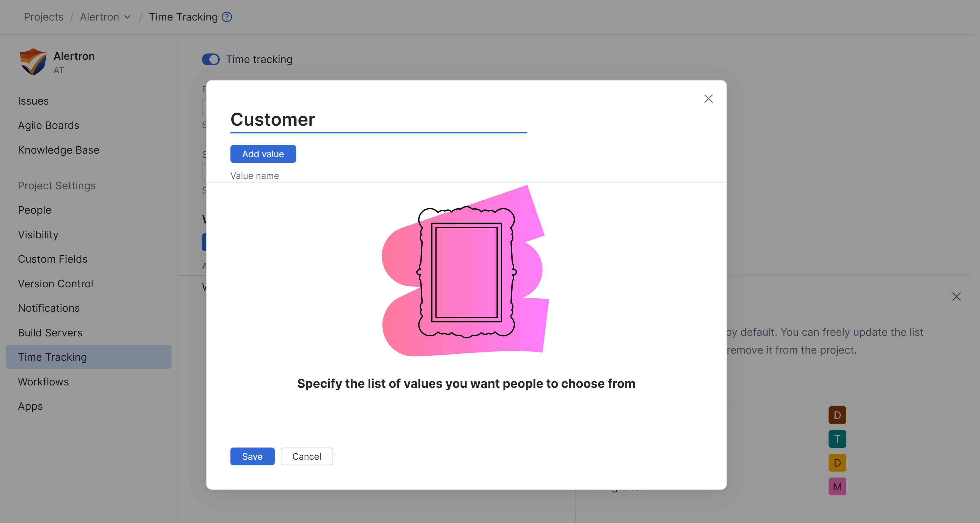Click the pink M avatar badge
Viewport: 980px width, 523px height.
coord(837,486)
